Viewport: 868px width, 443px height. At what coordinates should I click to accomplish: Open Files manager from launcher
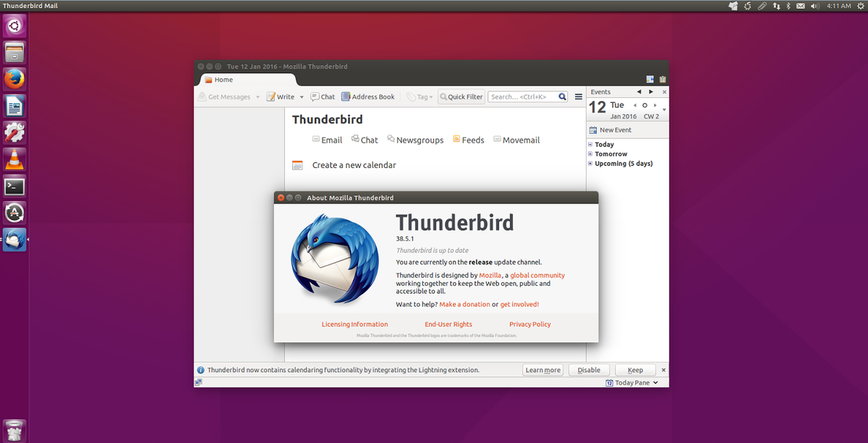click(14, 53)
